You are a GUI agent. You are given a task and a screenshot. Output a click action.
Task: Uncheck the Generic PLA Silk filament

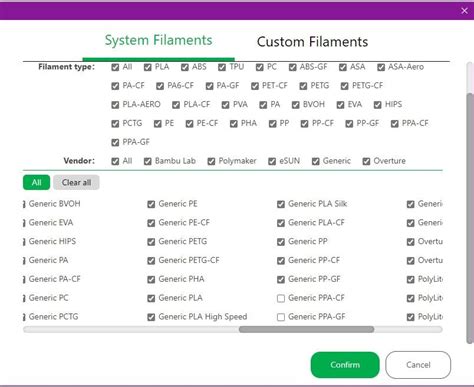pyautogui.click(x=281, y=204)
